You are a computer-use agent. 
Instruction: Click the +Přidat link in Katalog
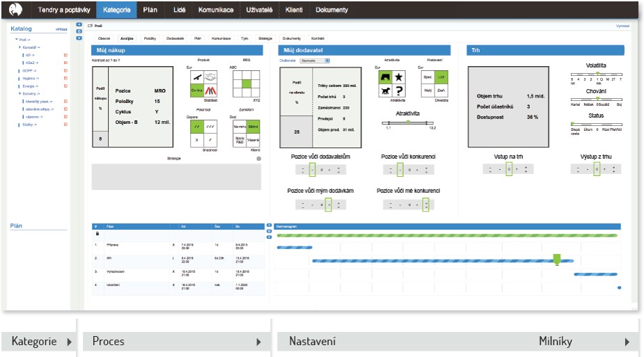(x=61, y=29)
